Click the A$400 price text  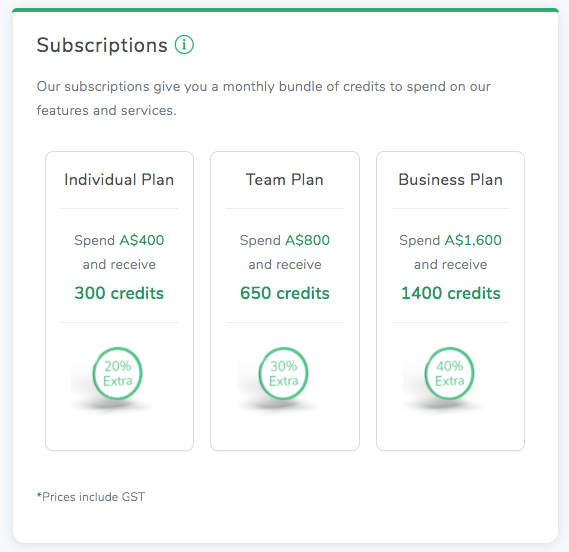click(x=142, y=240)
